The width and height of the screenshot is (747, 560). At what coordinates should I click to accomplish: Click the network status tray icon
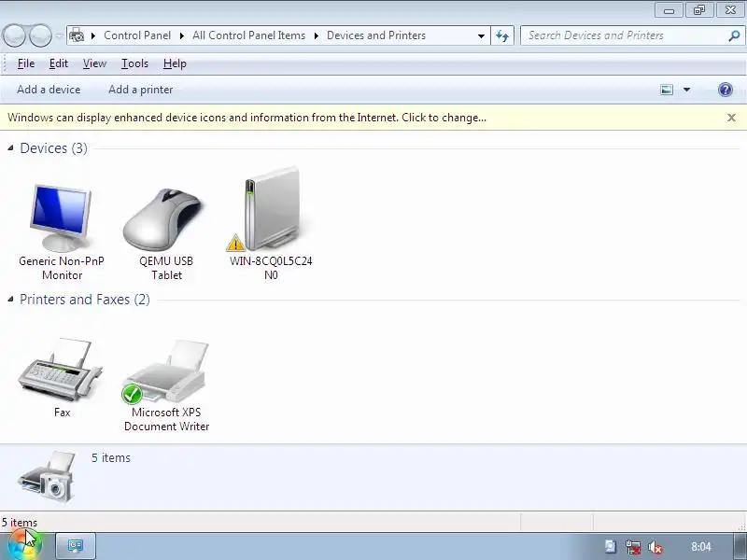(633, 547)
